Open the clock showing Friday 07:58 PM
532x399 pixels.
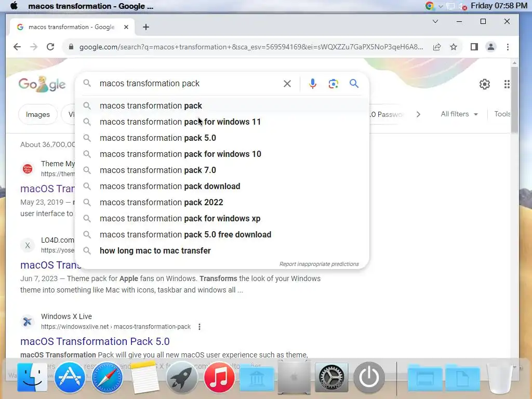[499, 6]
